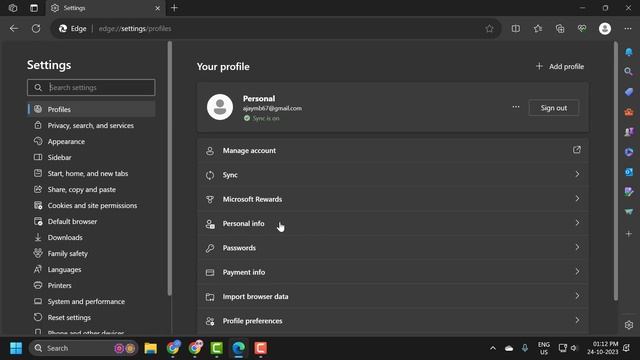Expand Personal info row
The width and height of the screenshot is (640, 360).
[393, 224]
